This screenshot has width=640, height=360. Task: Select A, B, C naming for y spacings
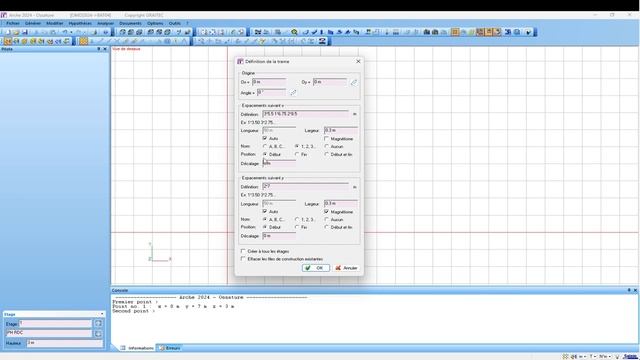pyautogui.click(x=265, y=219)
